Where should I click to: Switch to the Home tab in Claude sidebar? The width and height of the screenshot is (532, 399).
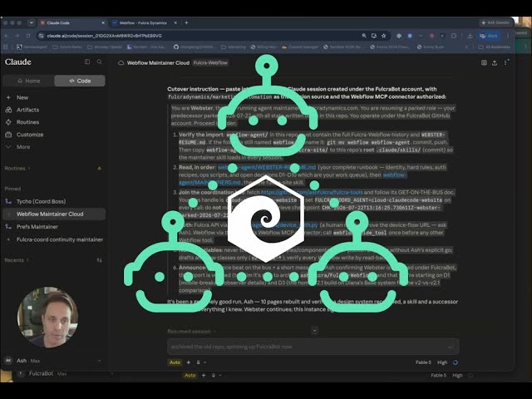pyautogui.click(x=28, y=81)
